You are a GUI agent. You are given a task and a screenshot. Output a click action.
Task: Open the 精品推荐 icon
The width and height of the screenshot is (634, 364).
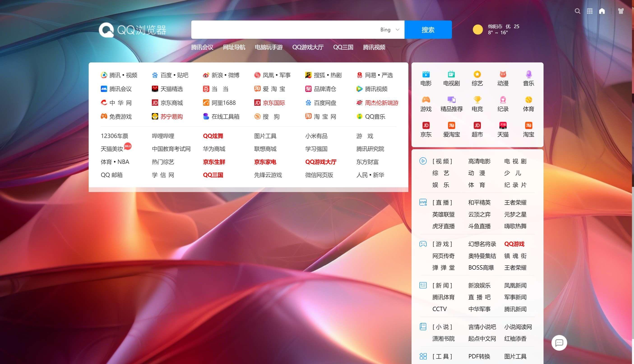pyautogui.click(x=451, y=100)
